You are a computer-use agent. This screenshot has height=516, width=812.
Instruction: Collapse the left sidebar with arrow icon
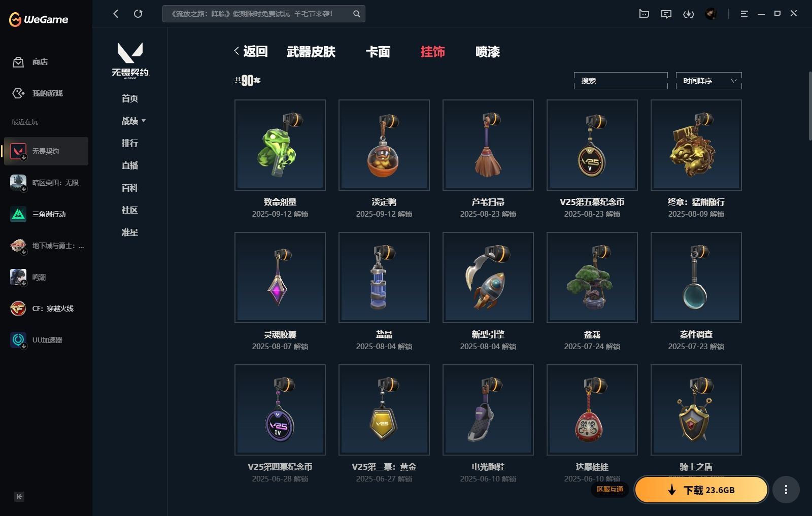(19, 497)
